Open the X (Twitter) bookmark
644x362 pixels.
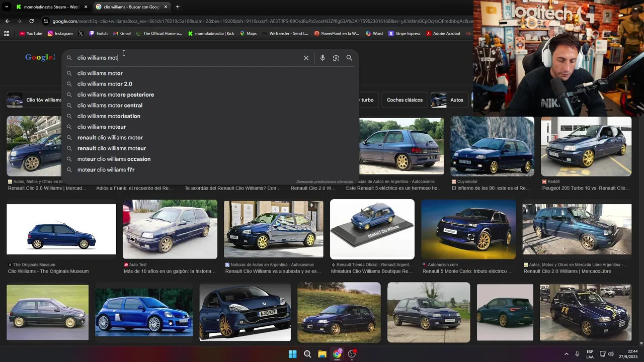tap(80, 34)
